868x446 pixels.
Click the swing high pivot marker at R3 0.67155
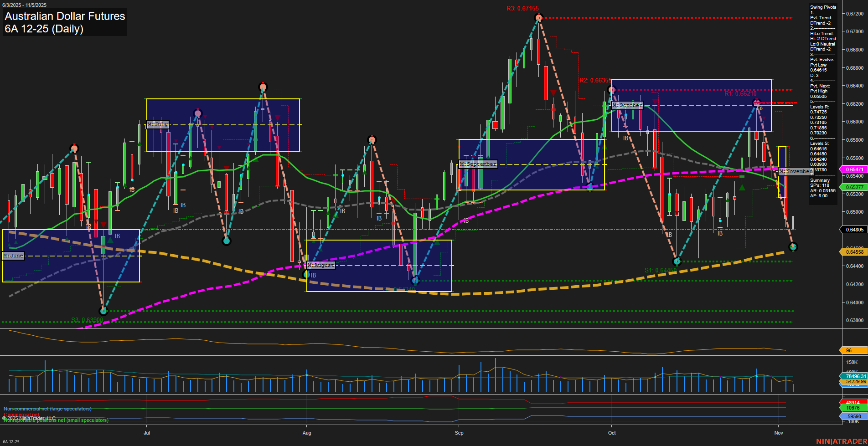[x=539, y=18]
